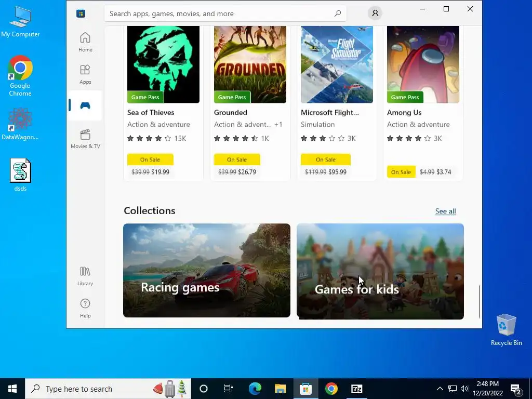Open the notification center icon
532x399 pixels.
tap(516, 389)
